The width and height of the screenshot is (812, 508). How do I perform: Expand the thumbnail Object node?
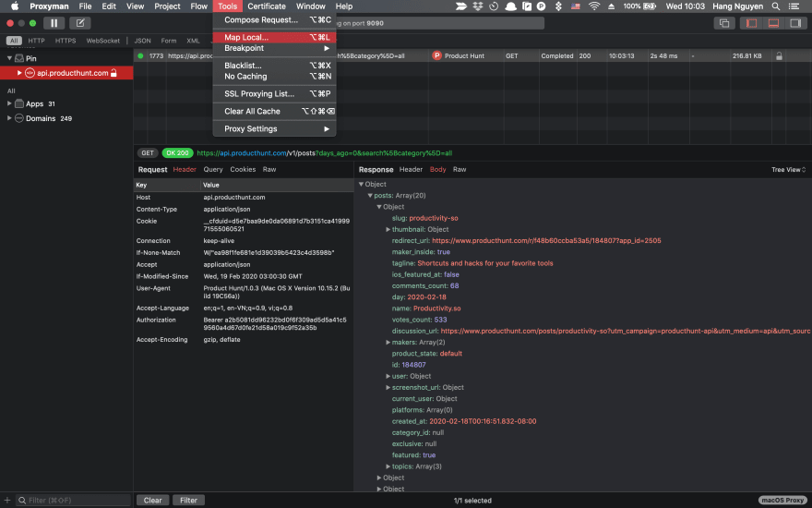(388, 229)
